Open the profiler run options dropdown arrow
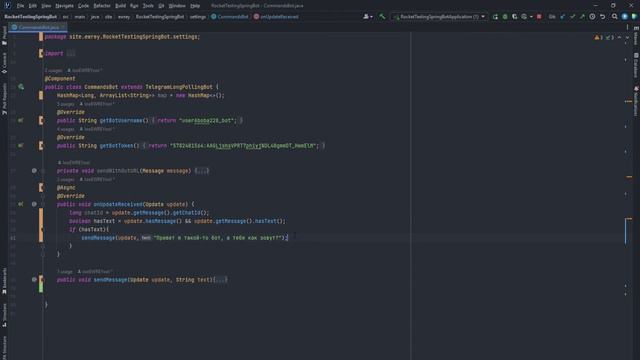 pyautogui.click(x=531, y=17)
